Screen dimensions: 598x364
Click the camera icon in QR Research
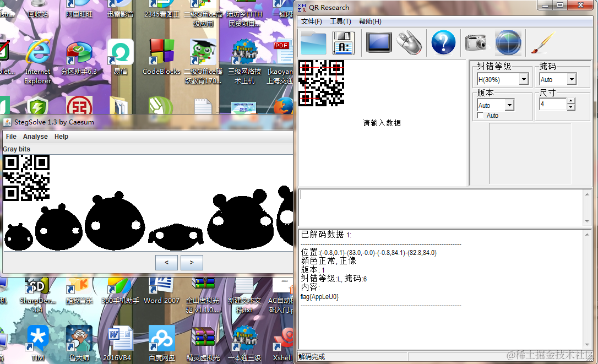[476, 42]
